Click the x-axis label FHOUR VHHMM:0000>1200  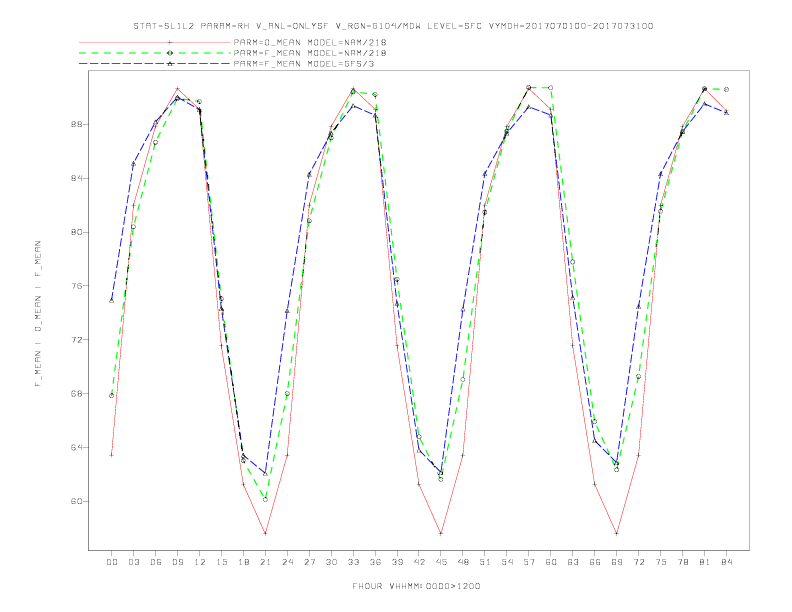(x=416, y=586)
